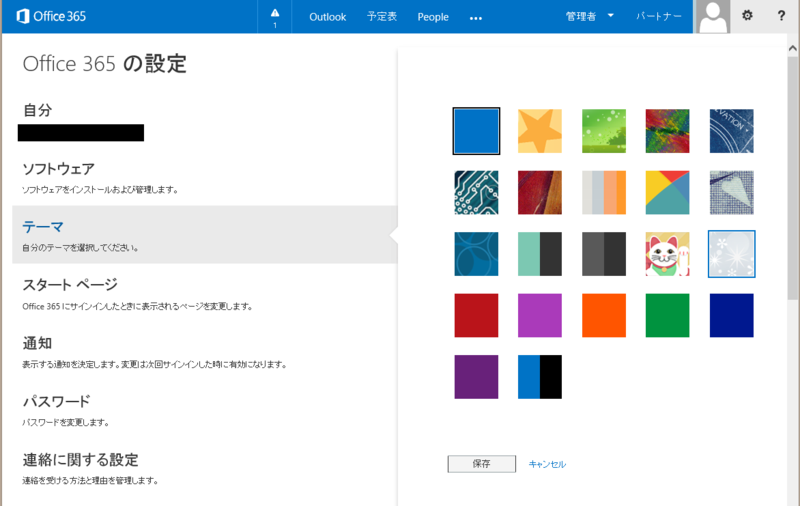Open the スタート ページ settings section
This screenshot has height=506, width=800.
(x=204, y=293)
